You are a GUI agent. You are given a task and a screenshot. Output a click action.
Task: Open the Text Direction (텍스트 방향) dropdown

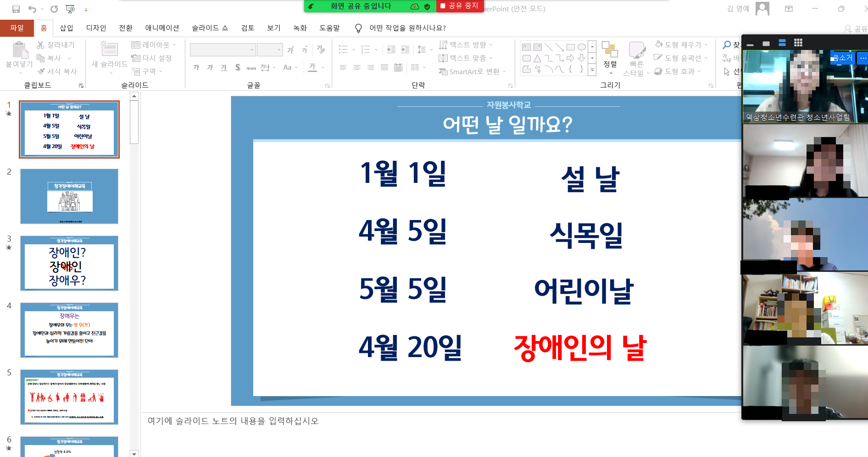[466, 44]
